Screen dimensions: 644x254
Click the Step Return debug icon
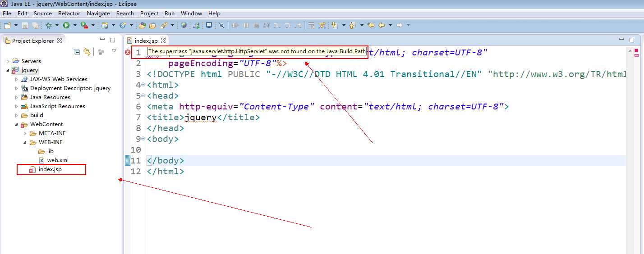click(x=298, y=25)
